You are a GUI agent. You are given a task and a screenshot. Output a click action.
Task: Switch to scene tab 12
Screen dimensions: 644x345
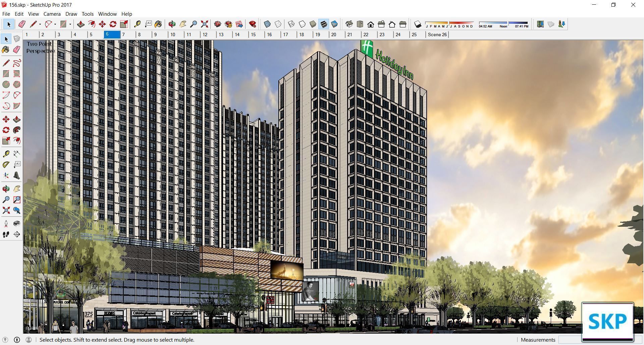(209, 34)
